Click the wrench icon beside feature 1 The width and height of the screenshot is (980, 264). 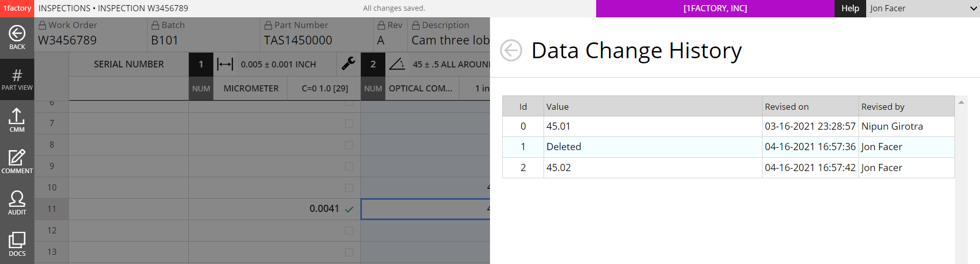tap(349, 64)
